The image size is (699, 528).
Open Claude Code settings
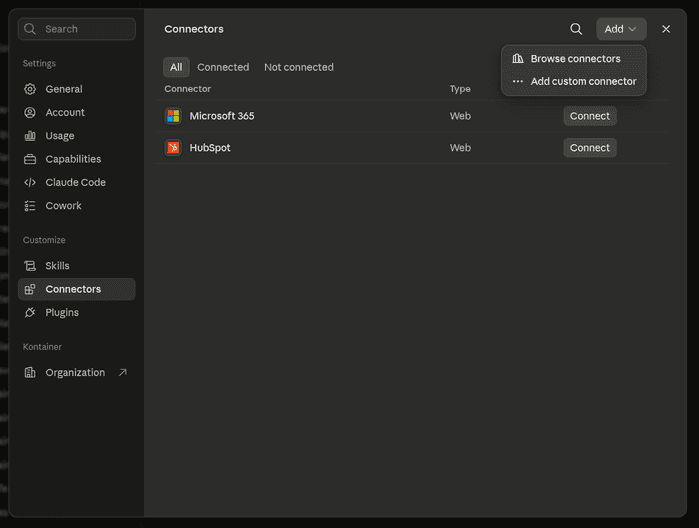point(77,182)
